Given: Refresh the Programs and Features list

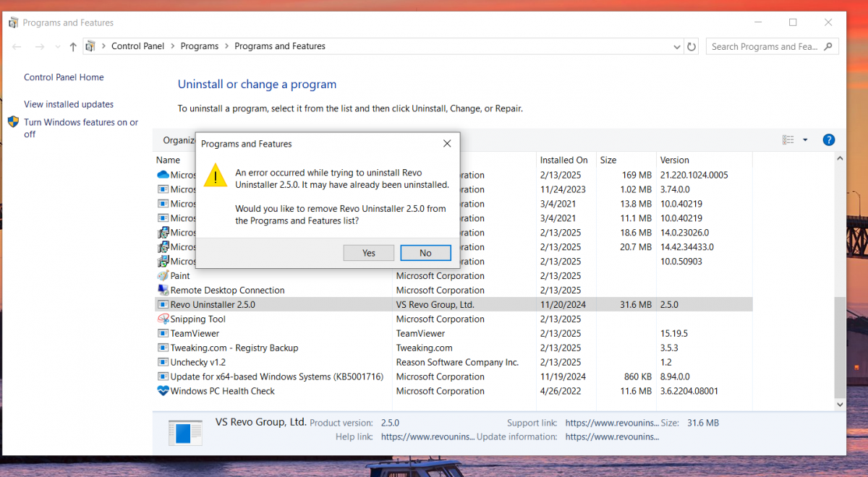Looking at the screenshot, I should (x=692, y=46).
